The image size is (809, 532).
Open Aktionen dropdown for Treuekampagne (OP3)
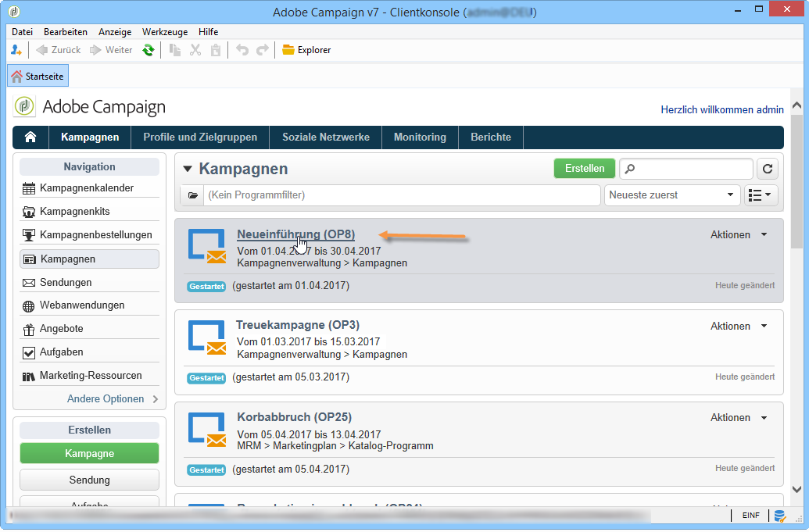click(739, 327)
